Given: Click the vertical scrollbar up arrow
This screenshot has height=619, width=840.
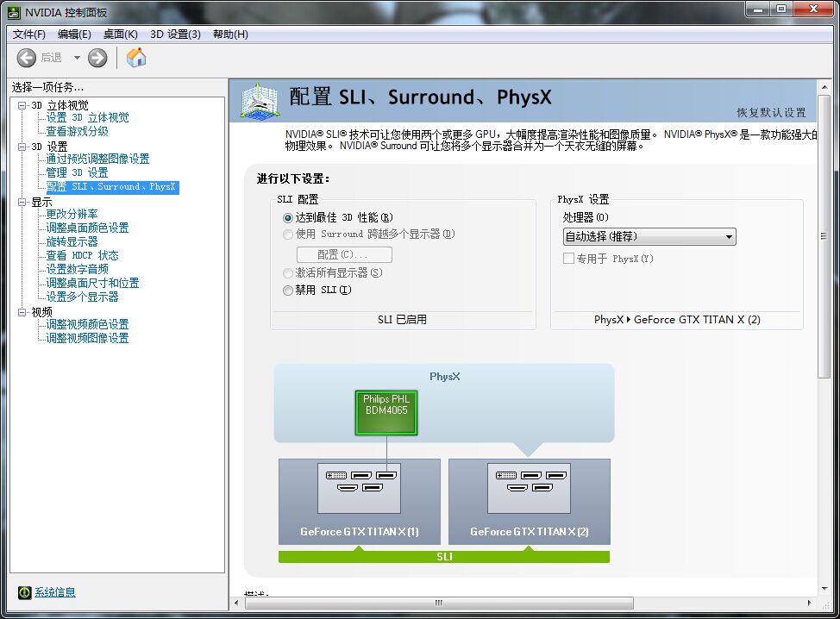Looking at the screenshot, I should point(824,87).
